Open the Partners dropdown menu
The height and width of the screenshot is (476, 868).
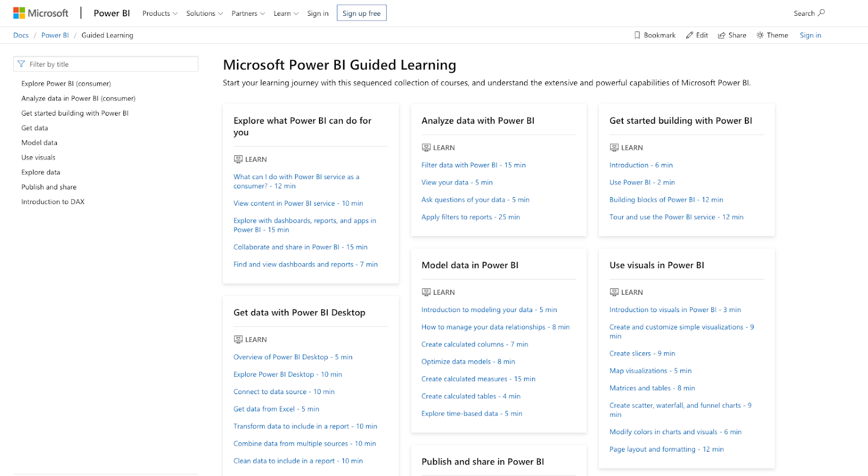click(x=248, y=14)
